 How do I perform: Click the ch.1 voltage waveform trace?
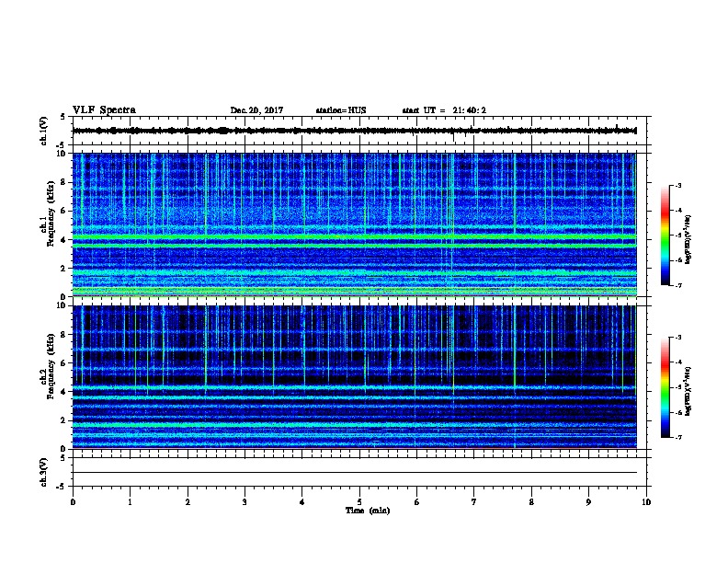[355, 131]
